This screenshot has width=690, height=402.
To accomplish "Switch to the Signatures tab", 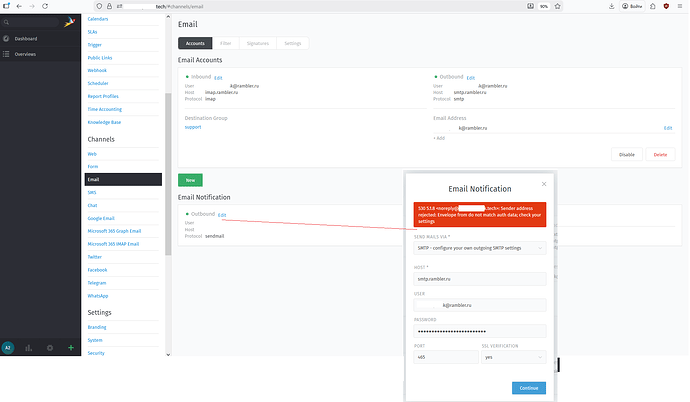I will pos(259,43).
